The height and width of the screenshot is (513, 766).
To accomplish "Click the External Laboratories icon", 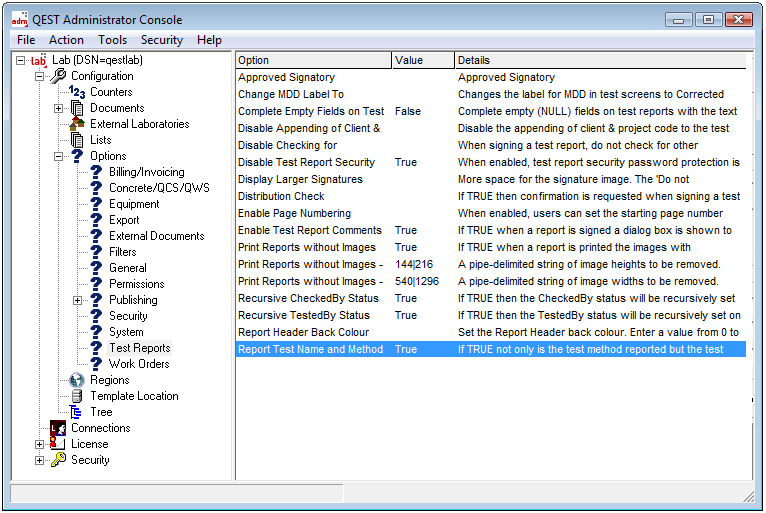I will [77, 124].
